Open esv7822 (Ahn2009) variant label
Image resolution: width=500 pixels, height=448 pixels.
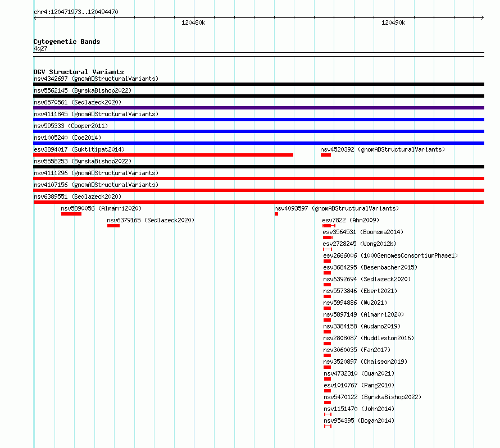point(351,220)
